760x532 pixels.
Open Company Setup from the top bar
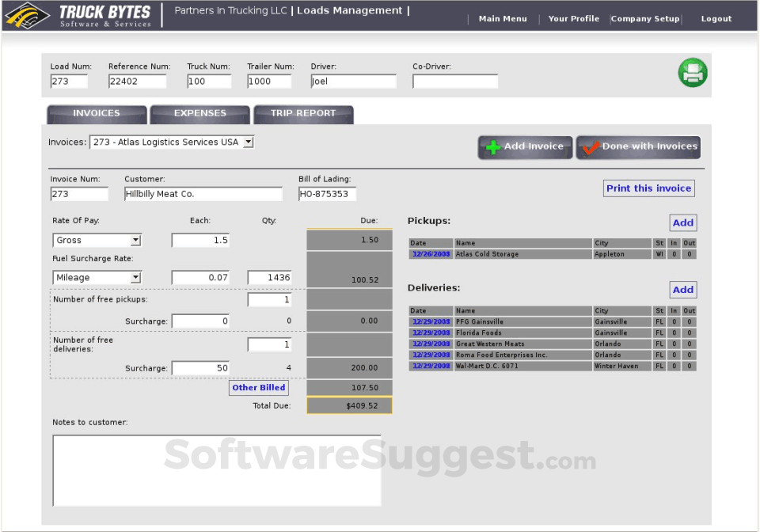(x=645, y=17)
